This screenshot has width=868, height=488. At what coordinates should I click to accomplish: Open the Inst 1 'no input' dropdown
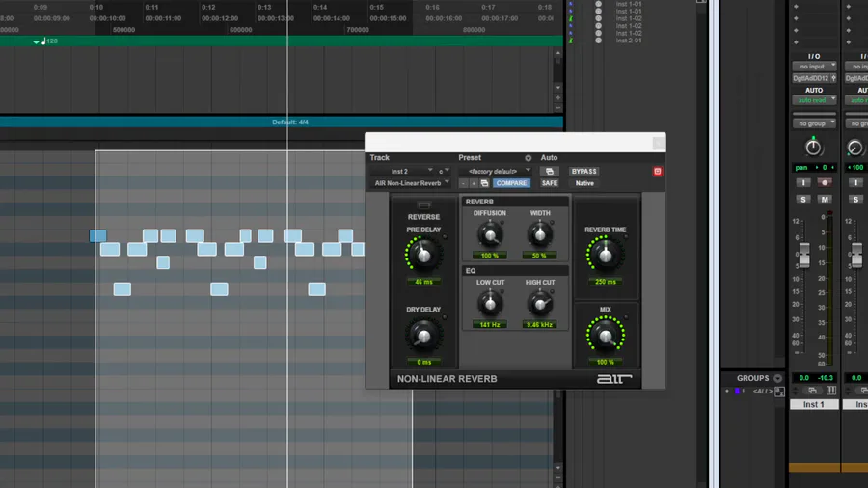pyautogui.click(x=814, y=67)
